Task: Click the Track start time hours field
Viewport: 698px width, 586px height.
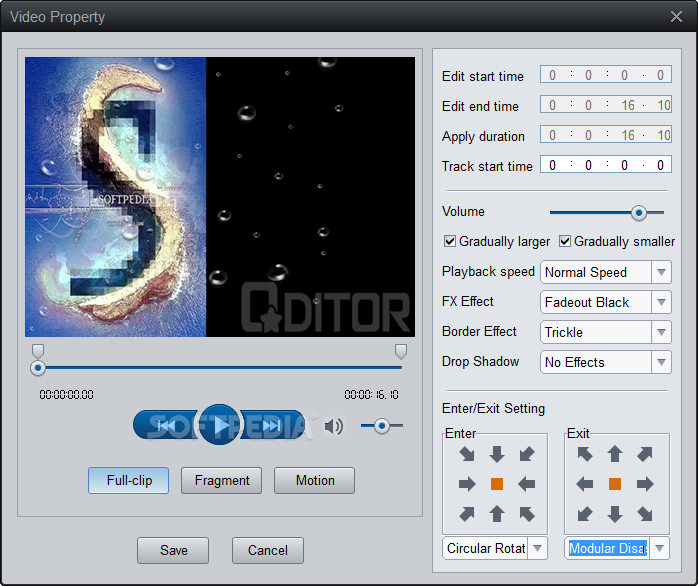Action: pyautogui.click(x=552, y=165)
